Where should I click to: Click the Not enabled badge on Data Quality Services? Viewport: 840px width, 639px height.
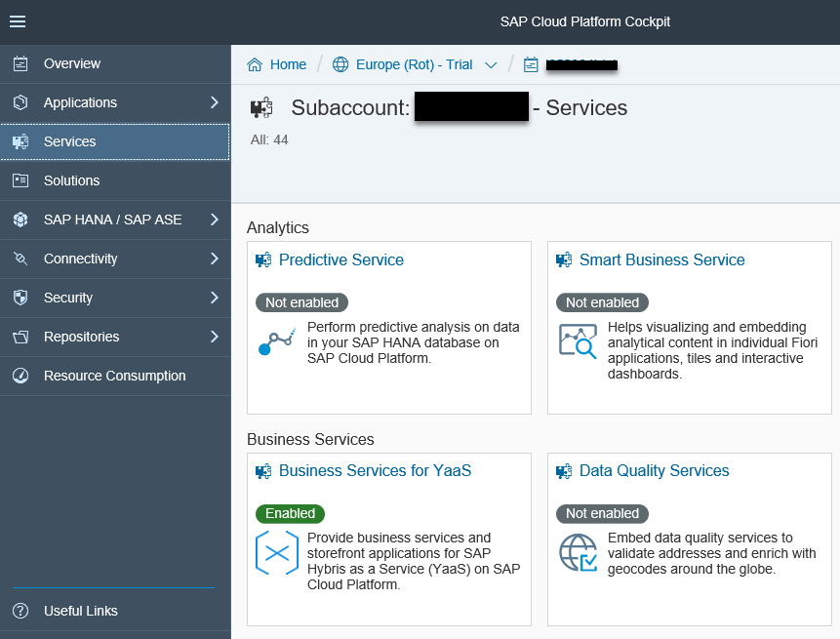(x=602, y=513)
